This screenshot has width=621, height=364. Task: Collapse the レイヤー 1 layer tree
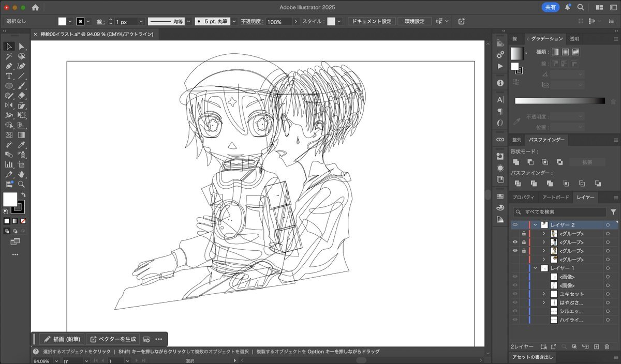pyautogui.click(x=536, y=268)
